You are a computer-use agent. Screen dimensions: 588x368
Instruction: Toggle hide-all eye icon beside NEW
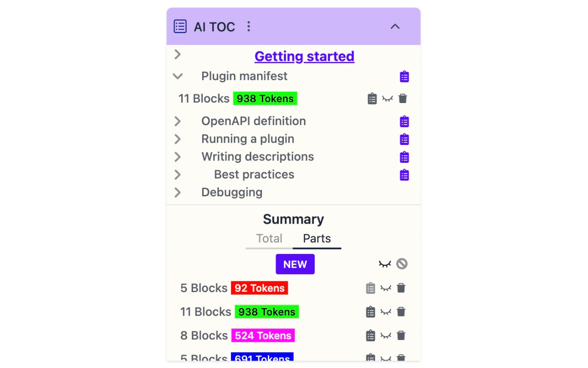(385, 264)
